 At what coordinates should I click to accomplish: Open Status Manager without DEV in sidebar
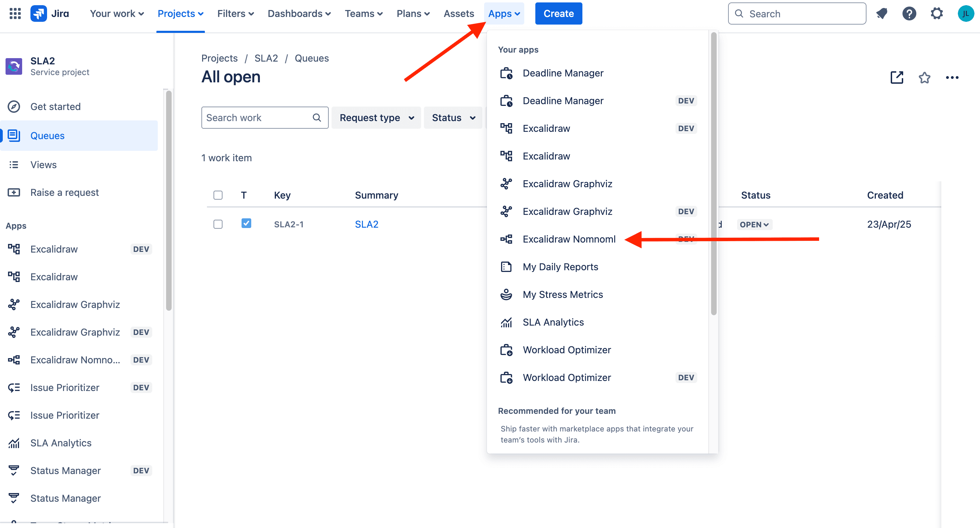[79, 498]
